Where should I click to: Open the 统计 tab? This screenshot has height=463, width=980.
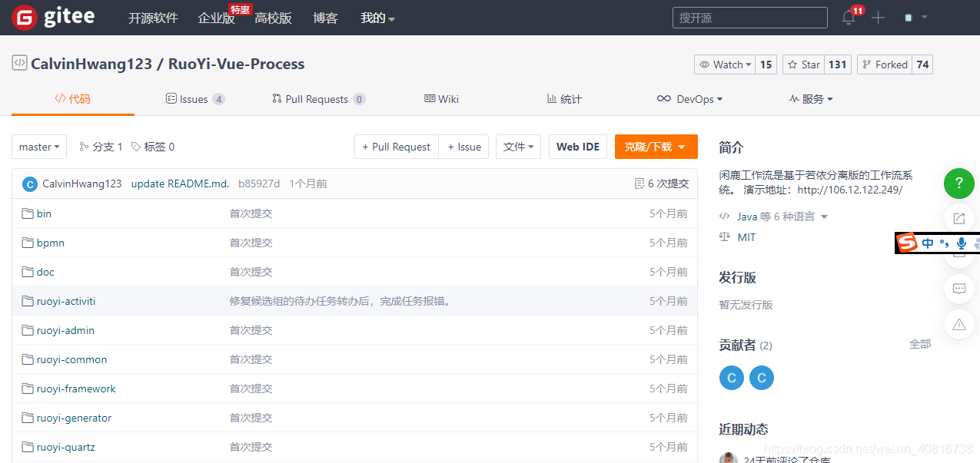pyautogui.click(x=564, y=99)
